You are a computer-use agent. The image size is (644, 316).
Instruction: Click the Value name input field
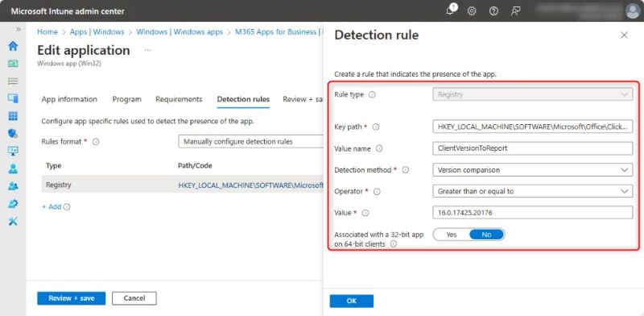[533, 148]
